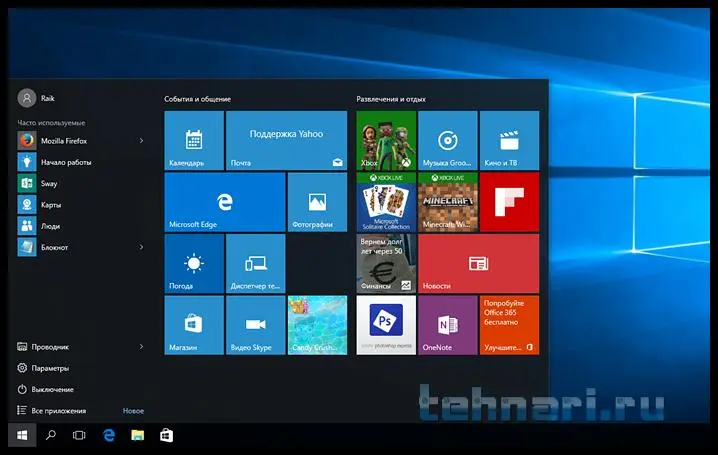Launch Edge from the taskbar
718x455 pixels.
[109, 435]
